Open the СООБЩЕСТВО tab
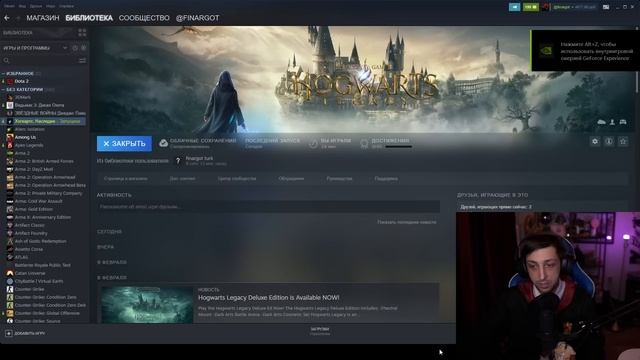The height and width of the screenshot is (360, 640). click(x=144, y=18)
